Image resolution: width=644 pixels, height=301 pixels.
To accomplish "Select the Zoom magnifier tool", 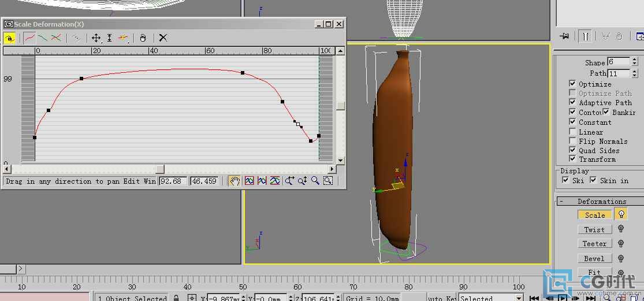I will pos(315,181).
